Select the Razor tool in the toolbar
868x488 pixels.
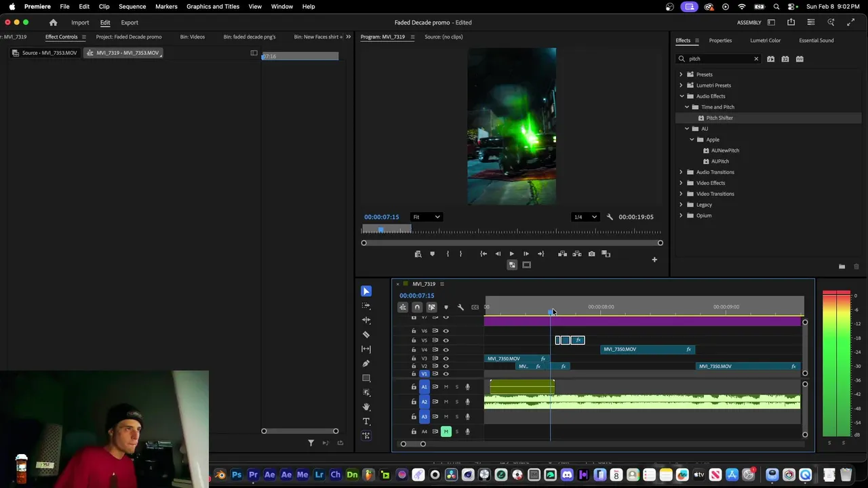click(x=366, y=334)
